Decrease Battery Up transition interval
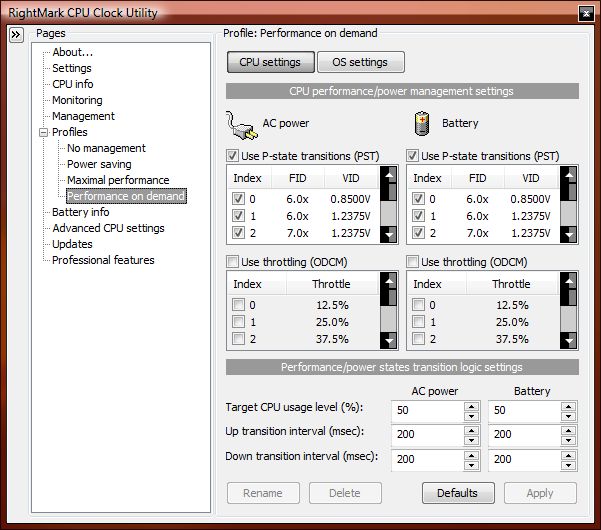 tap(568, 440)
